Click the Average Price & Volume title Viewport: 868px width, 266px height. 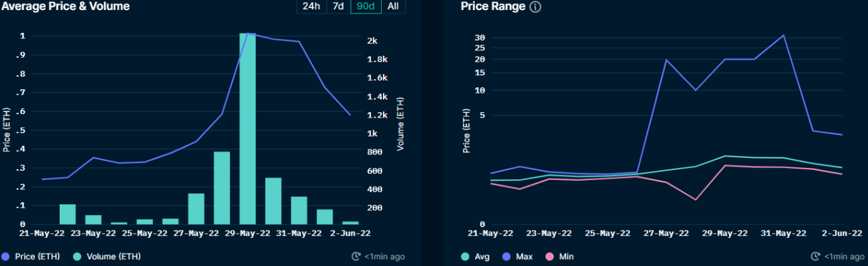click(65, 6)
